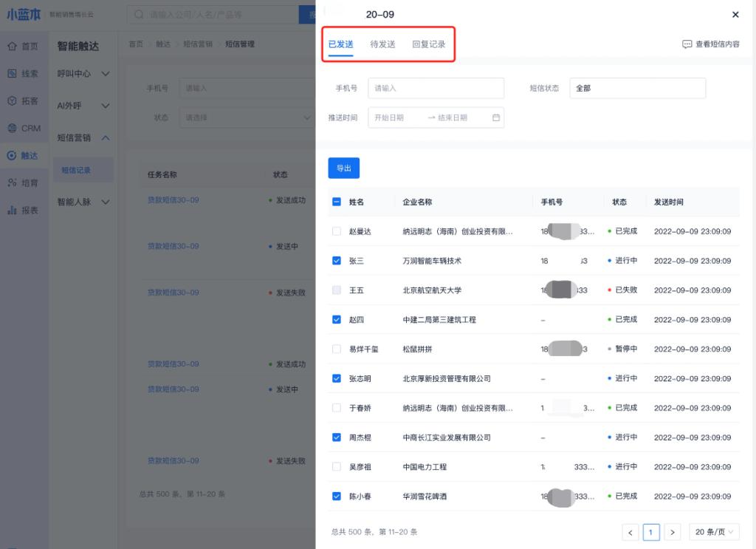This screenshot has width=756, height=549.
Task: Click the 手机号 input field in drawer
Action: click(x=436, y=88)
